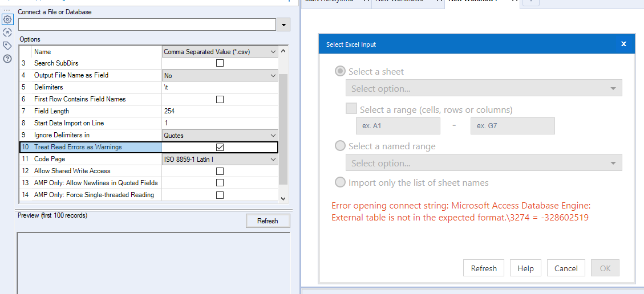Click the Refresh button under Preview

point(268,221)
